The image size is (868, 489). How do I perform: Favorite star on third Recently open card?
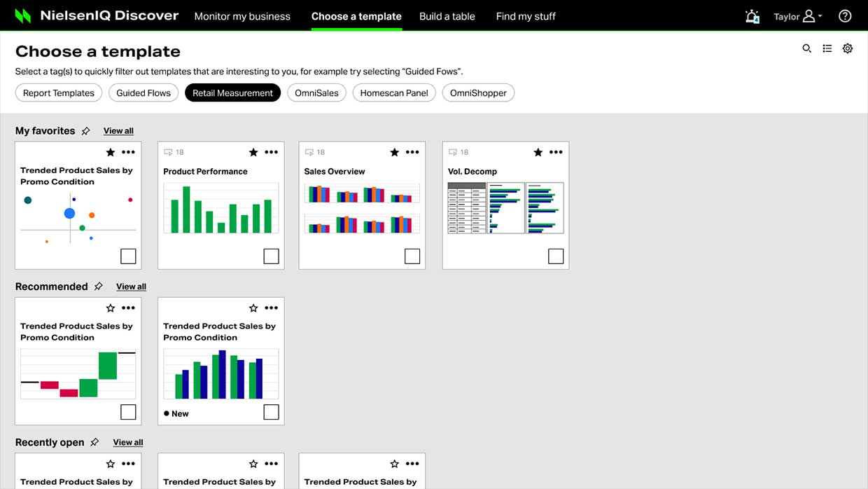tap(394, 464)
